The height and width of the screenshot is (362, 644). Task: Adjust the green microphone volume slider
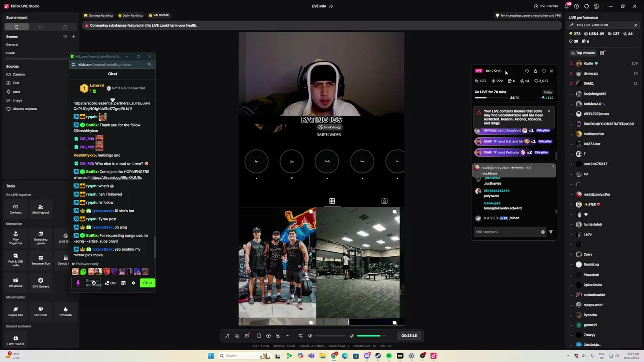372,336
